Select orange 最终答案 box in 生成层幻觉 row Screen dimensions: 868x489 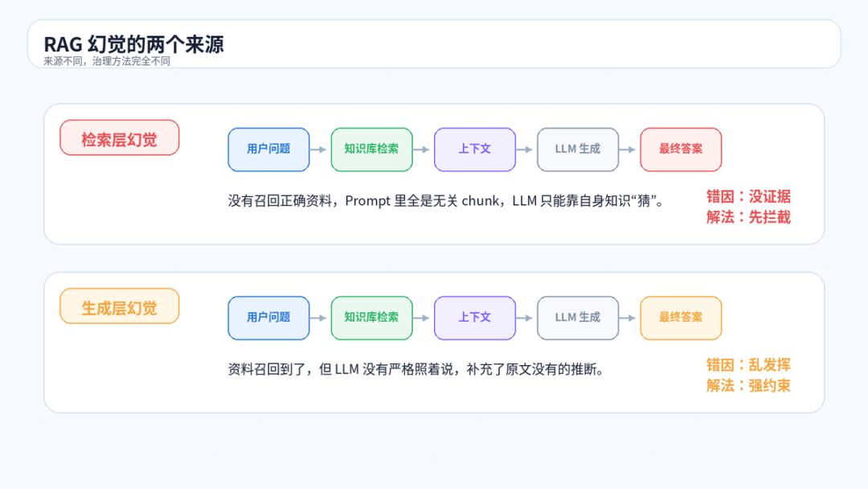681,318
